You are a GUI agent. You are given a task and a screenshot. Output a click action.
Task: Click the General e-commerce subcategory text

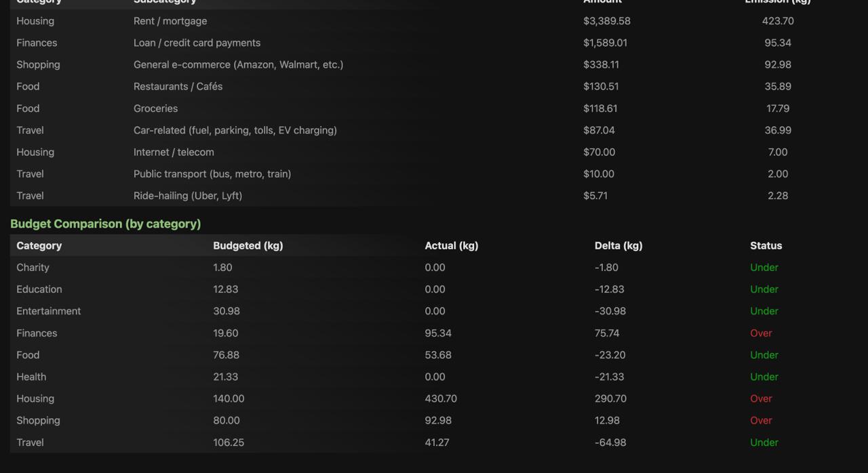(x=238, y=64)
